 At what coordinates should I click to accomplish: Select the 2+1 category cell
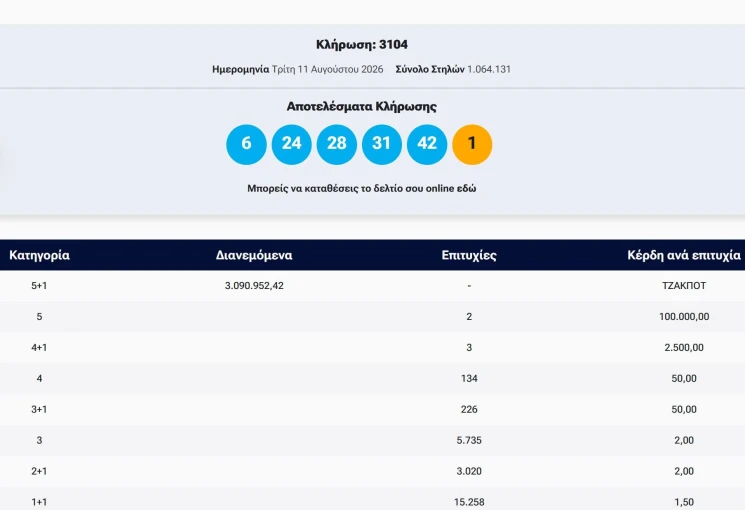pos(39,471)
